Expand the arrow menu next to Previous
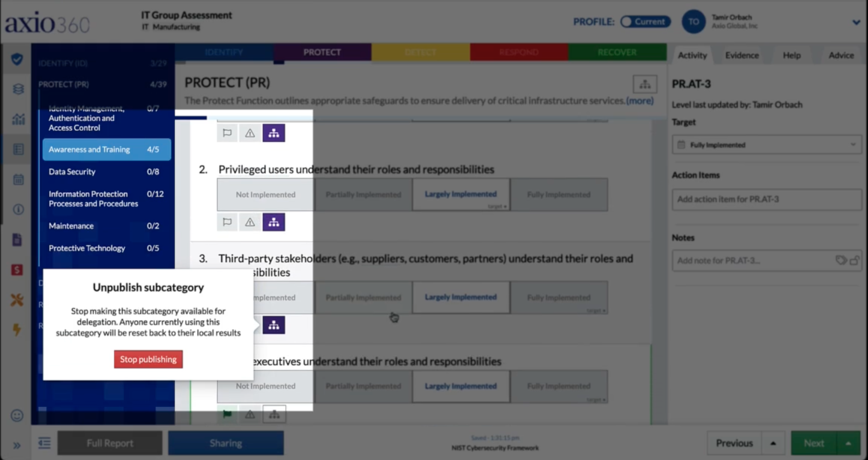The image size is (868, 460). 773,443
